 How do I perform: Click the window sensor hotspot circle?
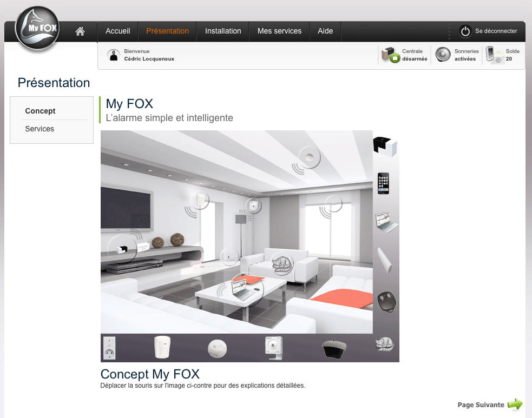point(333,204)
